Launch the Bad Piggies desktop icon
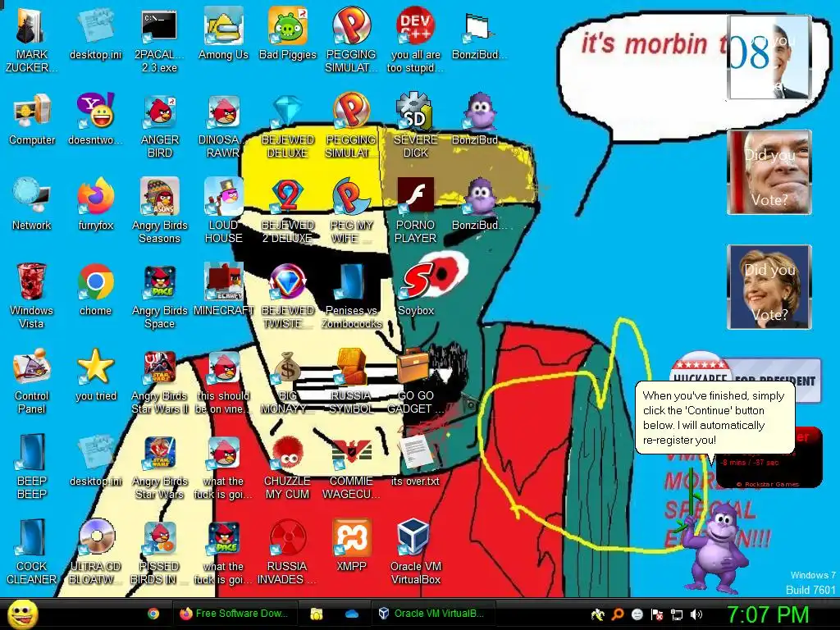 coord(288,34)
